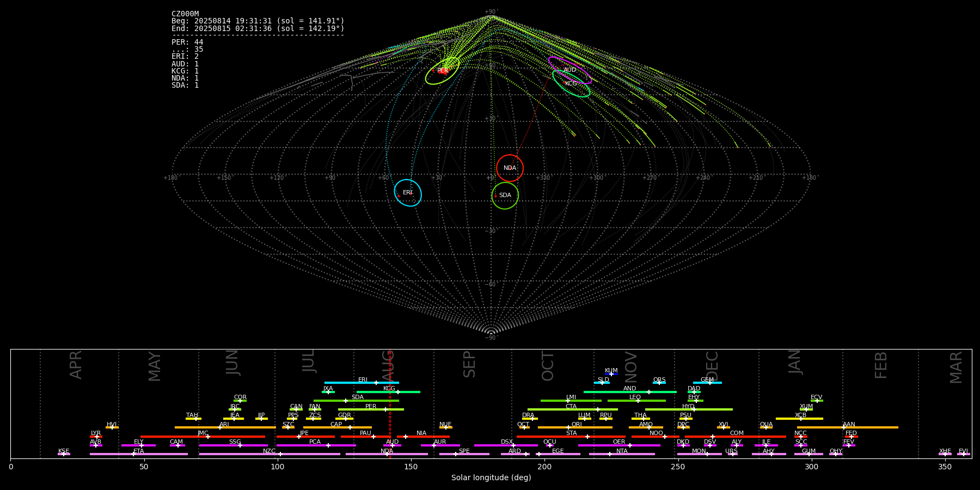Click the '+270' longitude label on equator
The height and width of the screenshot is (490, 980).
[x=650, y=178]
